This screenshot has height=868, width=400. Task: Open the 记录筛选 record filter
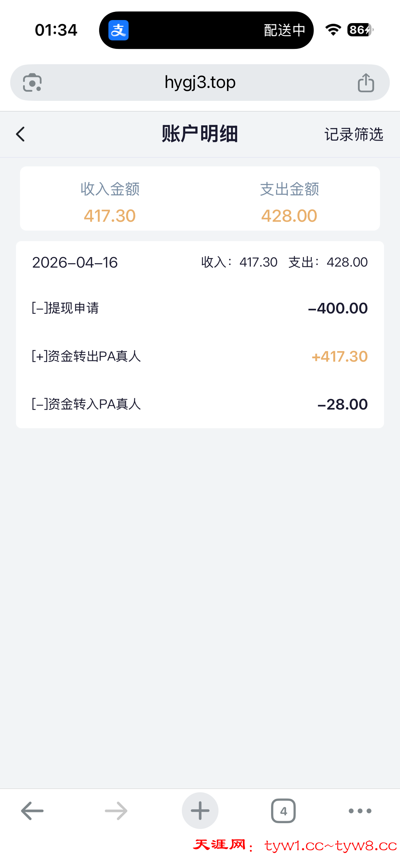[x=354, y=134]
